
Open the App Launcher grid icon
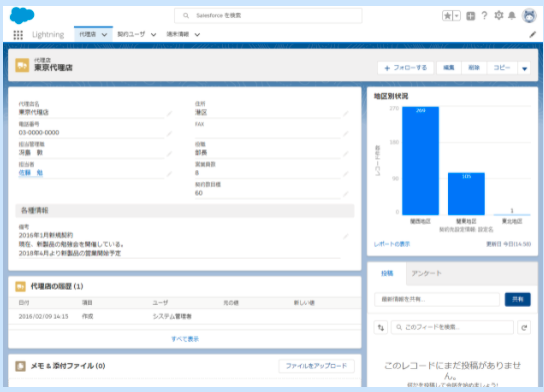click(x=18, y=35)
